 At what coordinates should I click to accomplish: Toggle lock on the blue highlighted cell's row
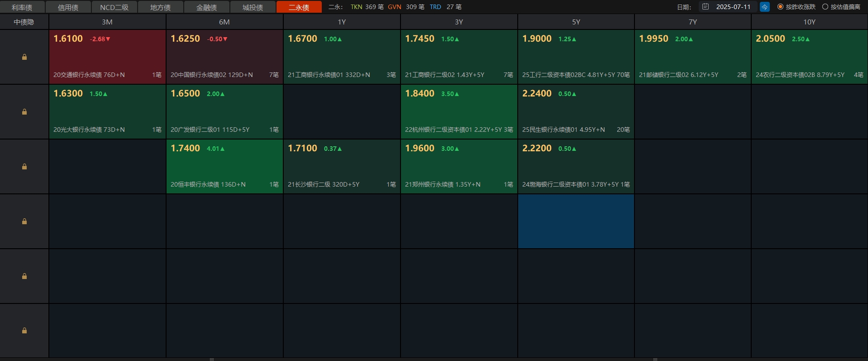[24, 221]
